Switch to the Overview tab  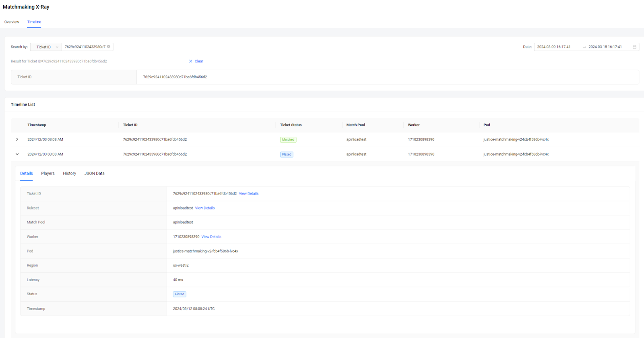click(x=12, y=22)
